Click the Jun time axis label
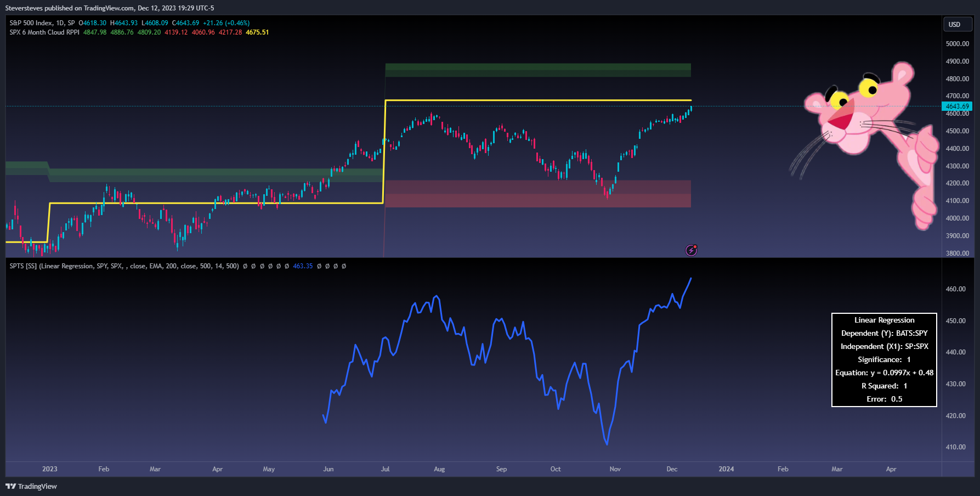Image resolution: width=980 pixels, height=496 pixels. tap(328, 469)
